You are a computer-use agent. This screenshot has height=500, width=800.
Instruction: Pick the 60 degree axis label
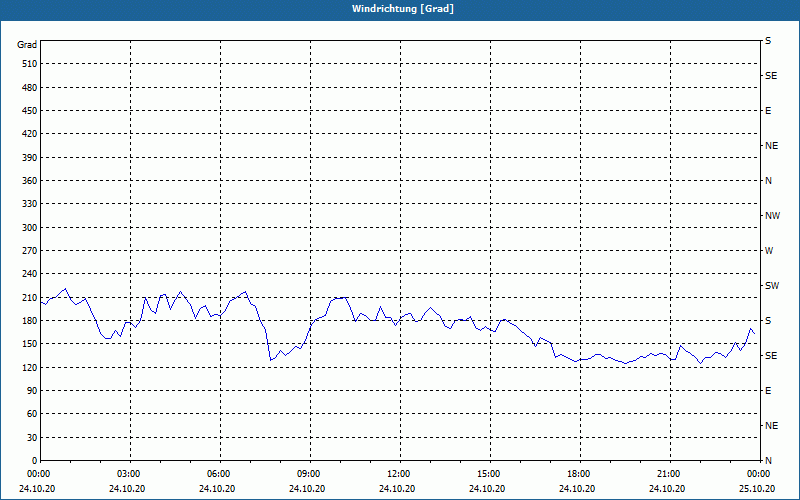point(32,413)
